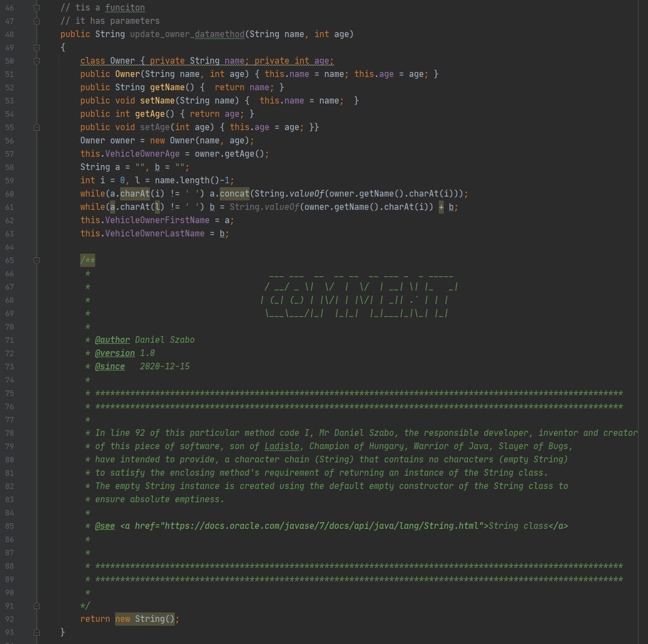The height and width of the screenshot is (644, 648).
Task: Click the misspelled word 'funciton'
Action: (125, 8)
